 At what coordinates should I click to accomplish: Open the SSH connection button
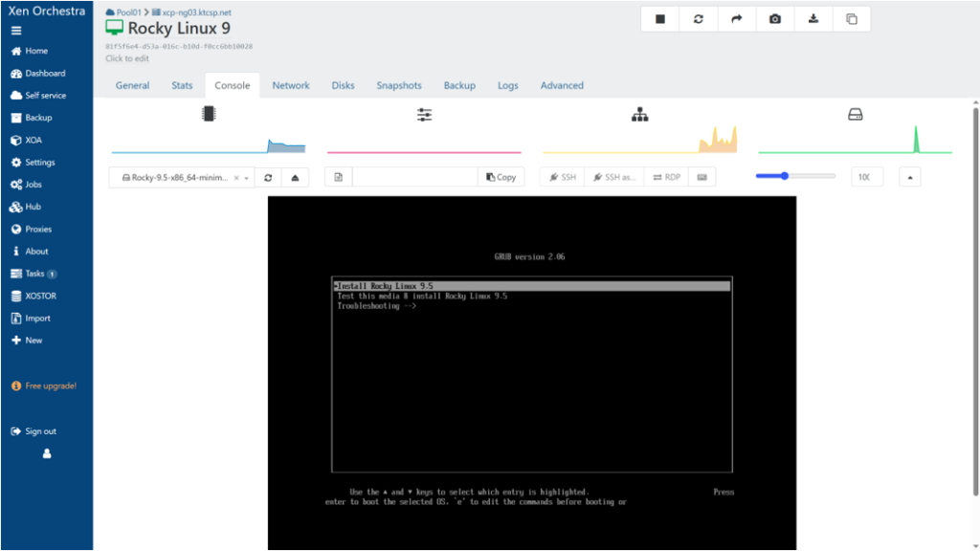tap(562, 177)
